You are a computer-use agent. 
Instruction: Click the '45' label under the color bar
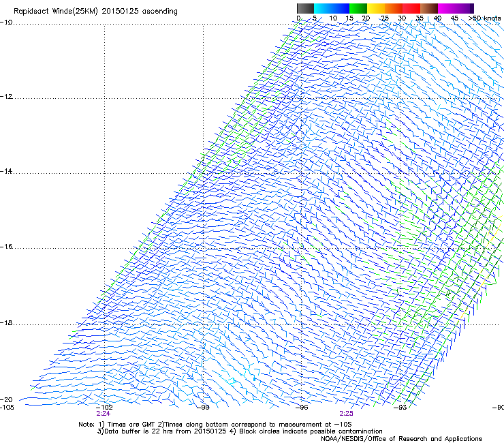[x=454, y=18]
